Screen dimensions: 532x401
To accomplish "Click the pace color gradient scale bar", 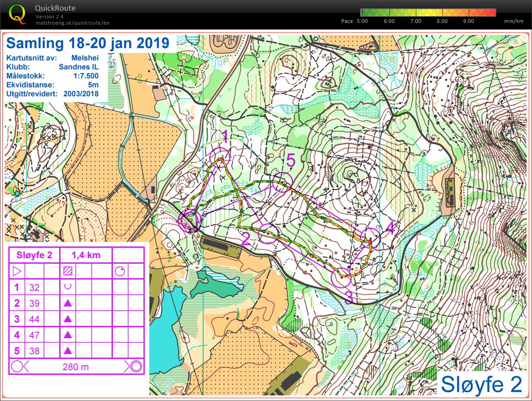I will click(428, 13).
